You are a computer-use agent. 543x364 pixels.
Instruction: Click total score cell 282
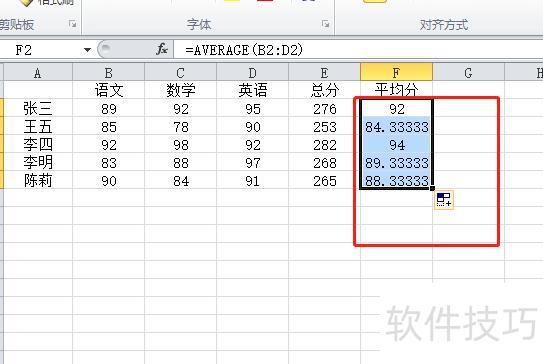pos(324,145)
